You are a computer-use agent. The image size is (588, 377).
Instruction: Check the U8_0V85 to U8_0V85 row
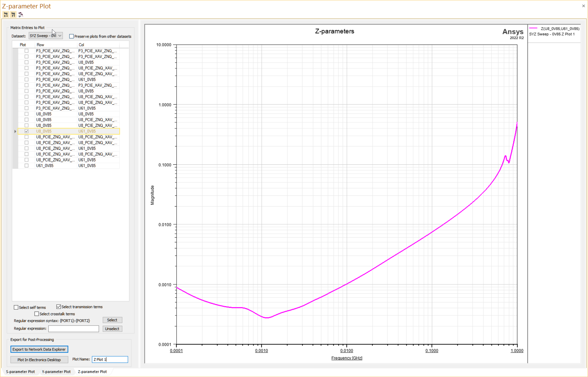coord(27,114)
